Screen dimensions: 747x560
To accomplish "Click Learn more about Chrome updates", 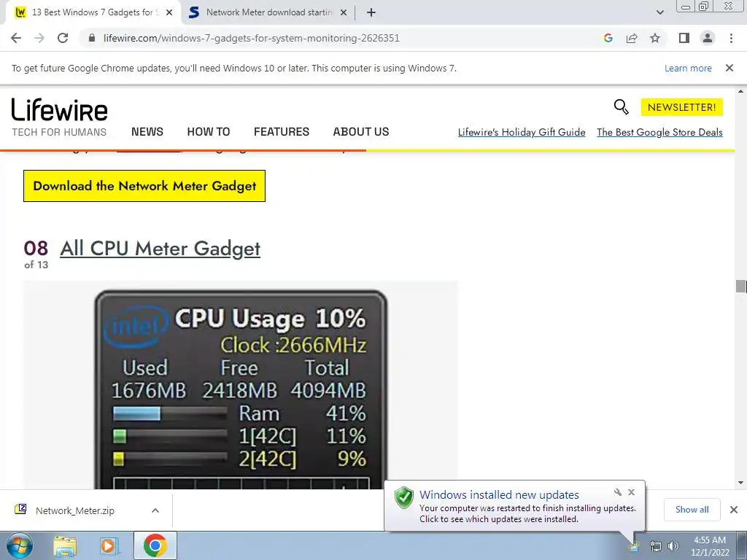I will coord(688,68).
